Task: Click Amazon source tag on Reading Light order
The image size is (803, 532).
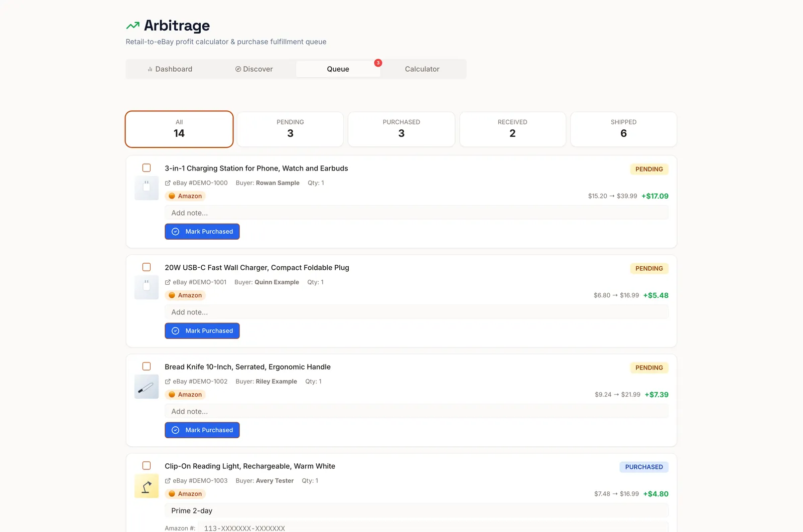Action: point(185,494)
